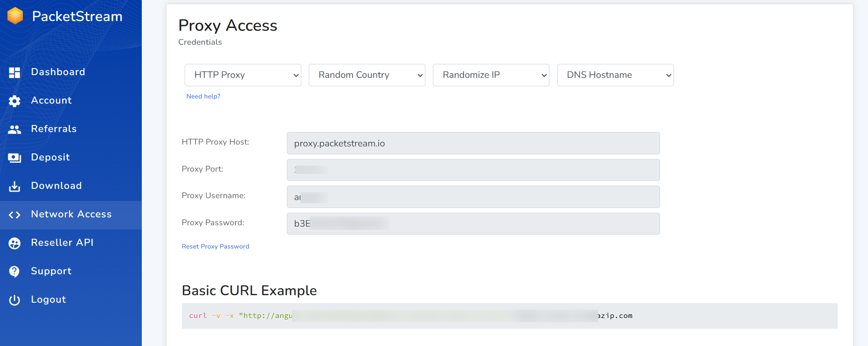
Task: Select the HTTP Proxy Host field
Action: [x=473, y=143]
